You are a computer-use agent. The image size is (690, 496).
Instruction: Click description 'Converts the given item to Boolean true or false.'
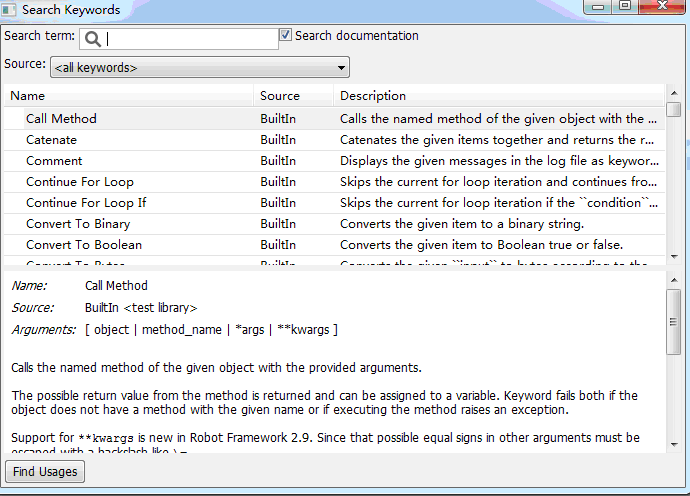[x=481, y=245]
